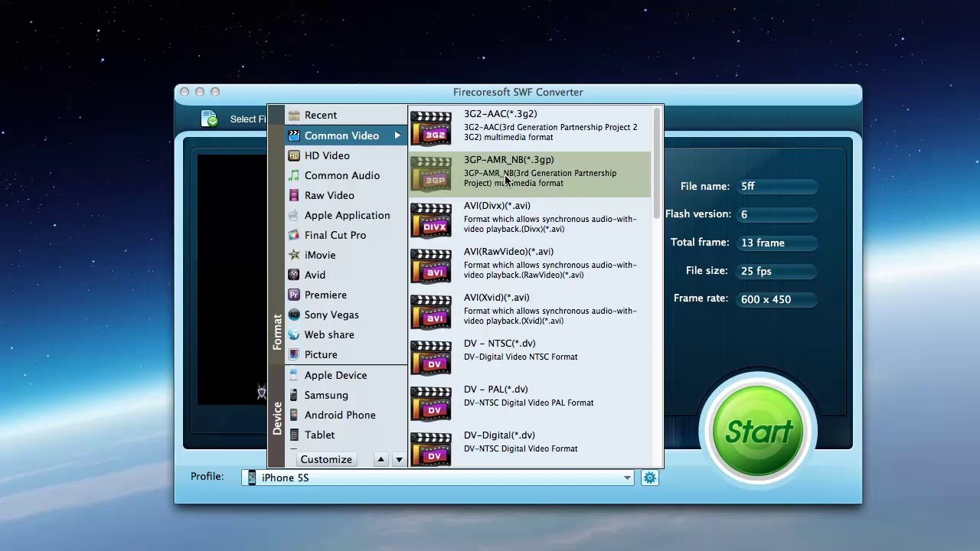Click the Avid category icon

293,275
